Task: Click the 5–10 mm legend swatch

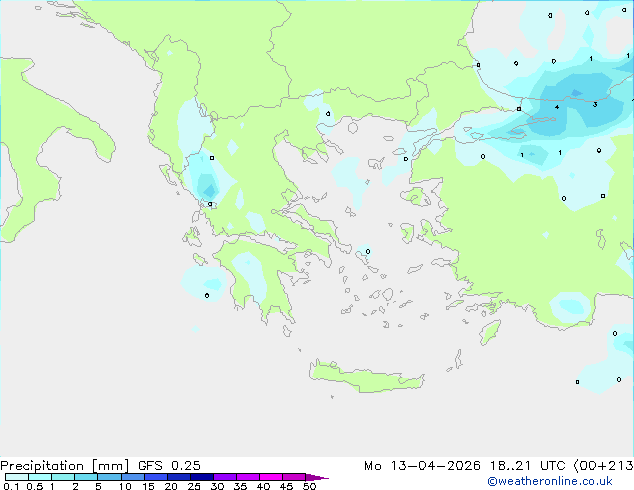Action: (x=109, y=477)
